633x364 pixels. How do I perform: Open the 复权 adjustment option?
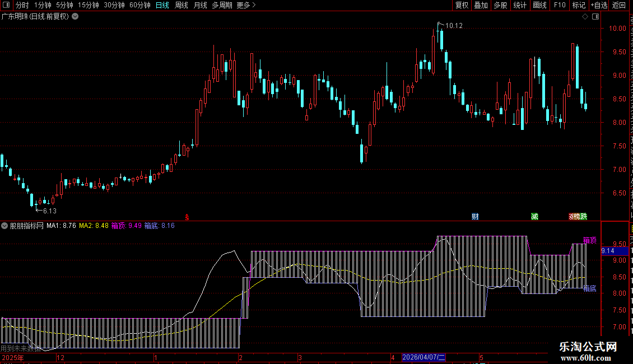(x=462, y=5)
